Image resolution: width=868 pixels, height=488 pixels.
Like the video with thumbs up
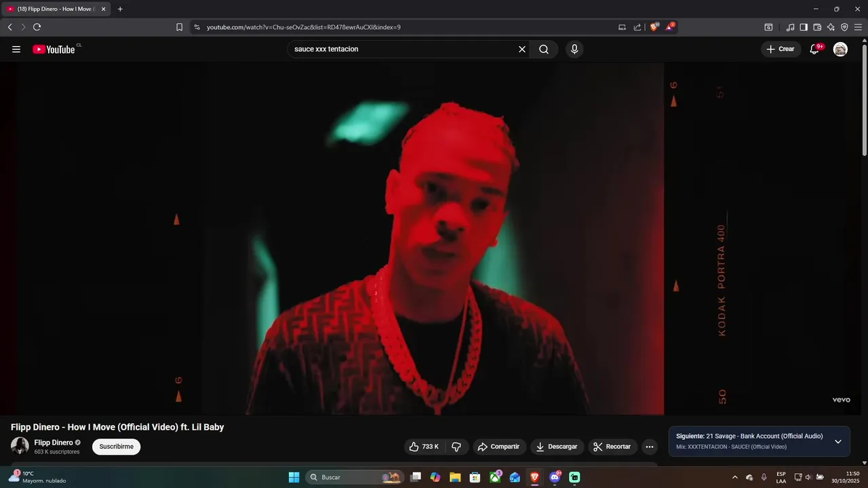(424, 447)
